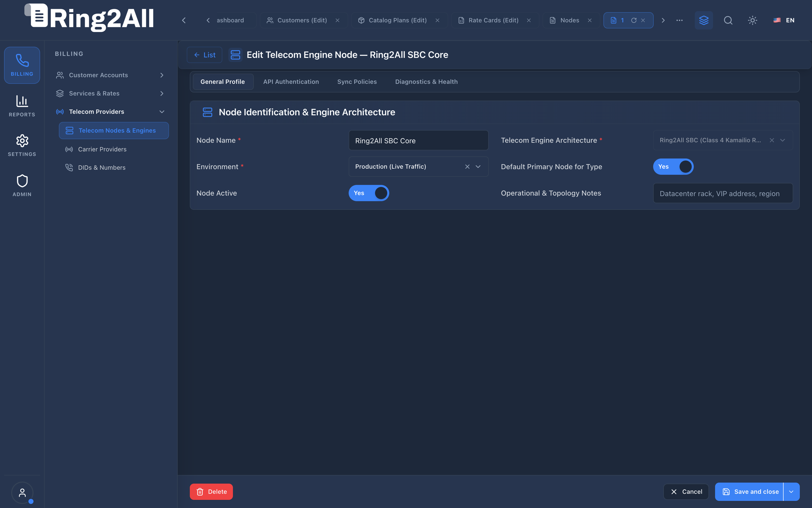The image size is (812, 508).
Task: Open the three-dots tab overflow menu
Action: [x=680, y=20]
